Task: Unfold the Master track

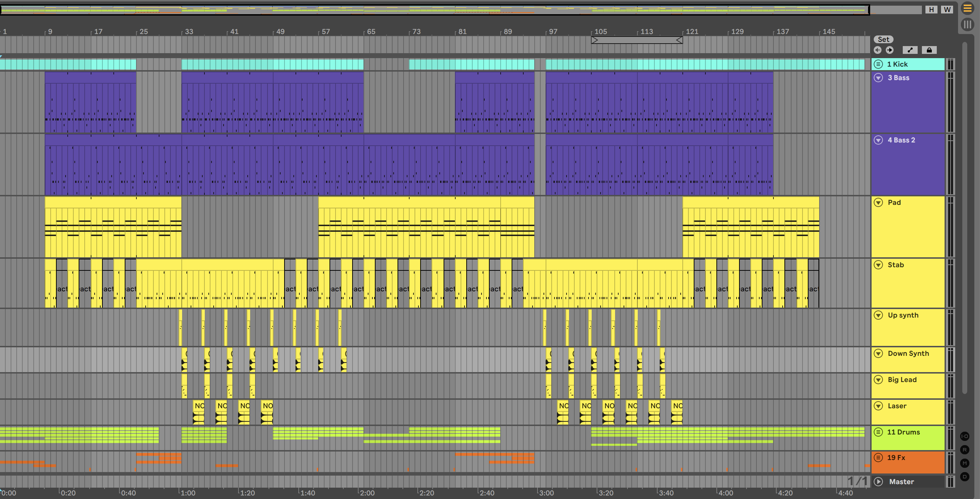Action: click(878, 482)
